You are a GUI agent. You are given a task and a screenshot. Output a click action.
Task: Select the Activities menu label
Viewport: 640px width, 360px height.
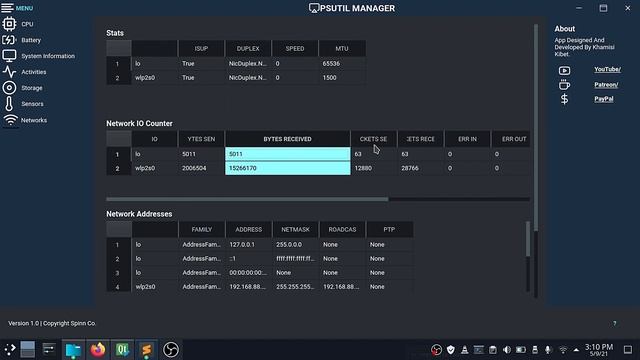(34, 72)
